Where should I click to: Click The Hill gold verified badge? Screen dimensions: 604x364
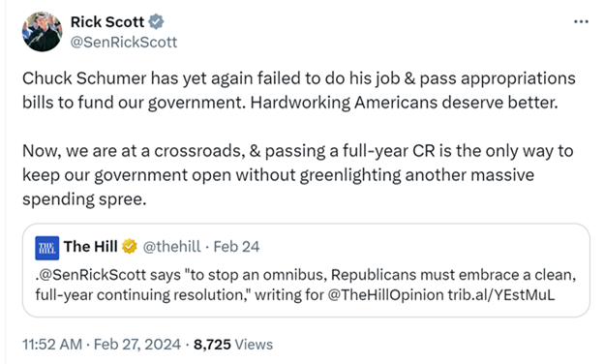click(130, 247)
